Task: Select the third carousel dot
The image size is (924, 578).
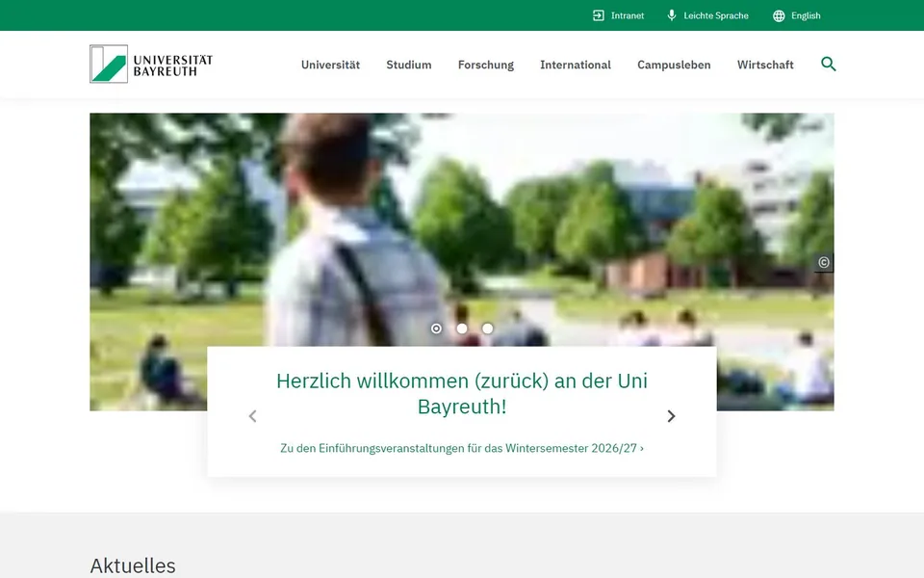Action: coord(487,328)
